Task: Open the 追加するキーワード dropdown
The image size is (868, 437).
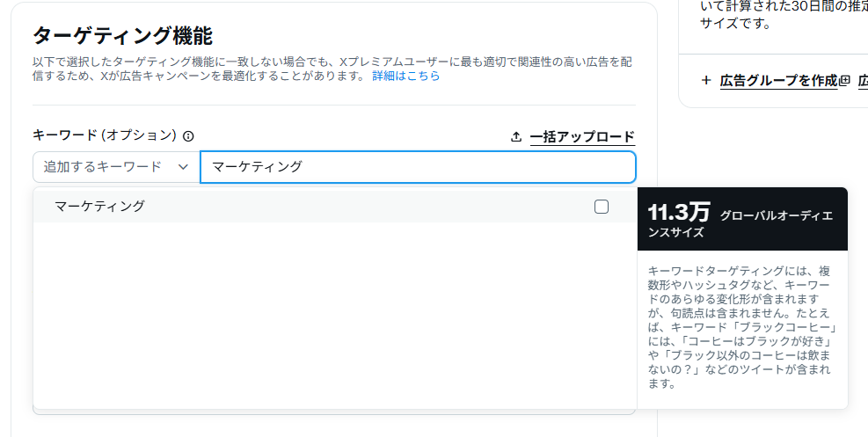Action: 116,166
